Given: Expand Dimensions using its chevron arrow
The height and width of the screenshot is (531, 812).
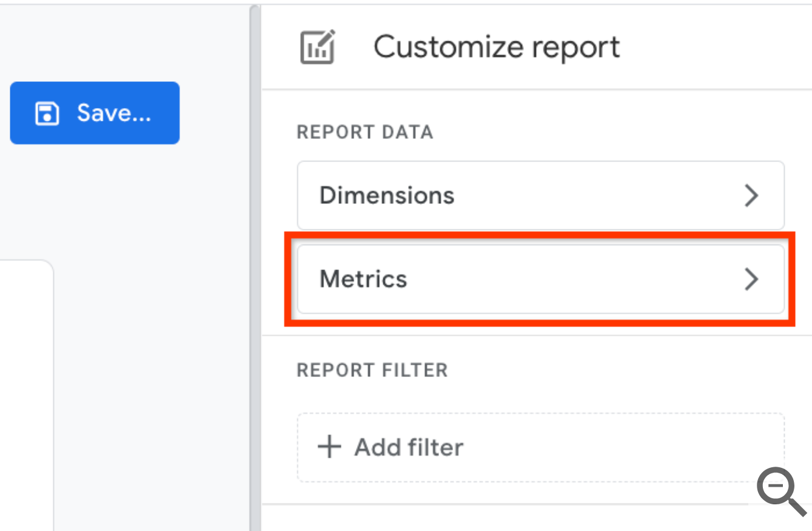Looking at the screenshot, I should (x=751, y=195).
